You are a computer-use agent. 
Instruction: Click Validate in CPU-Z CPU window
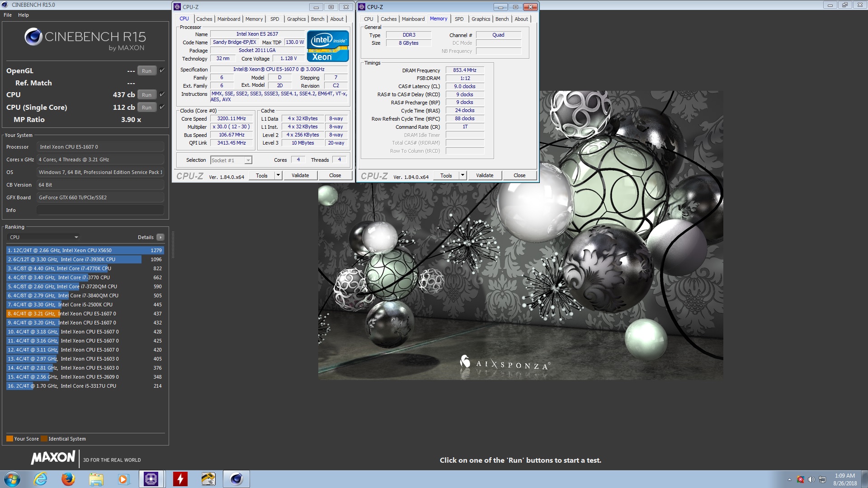click(300, 175)
